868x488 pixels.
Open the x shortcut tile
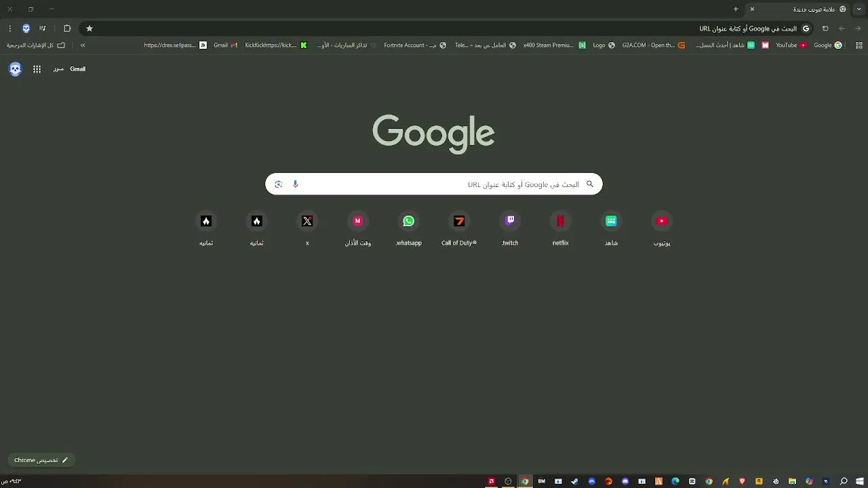pyautogui.click(x=307, y=228)
